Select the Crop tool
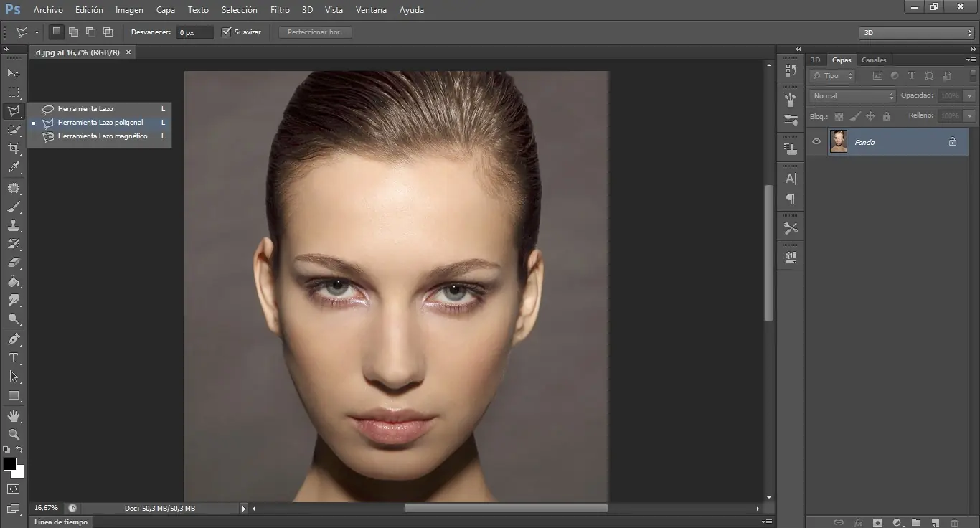The width and height of the screenshot is (980, 528). point(14,148)
